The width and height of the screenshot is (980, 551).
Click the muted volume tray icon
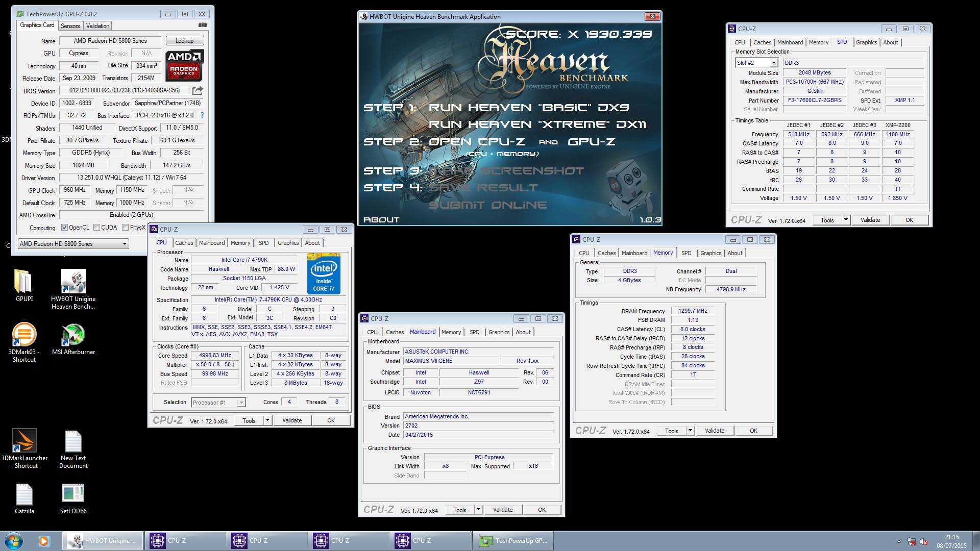[924, 541]
